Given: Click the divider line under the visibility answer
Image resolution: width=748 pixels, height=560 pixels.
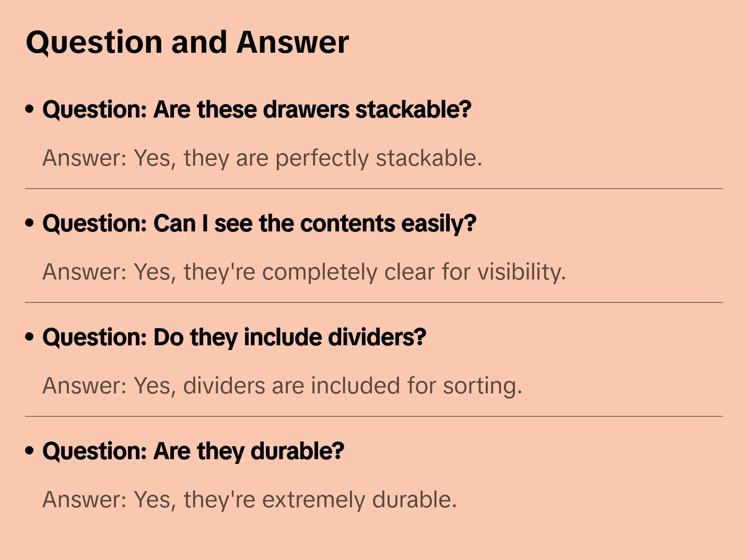Looking at the screenshot, I should pyautogui.click(x=373, y=302).
